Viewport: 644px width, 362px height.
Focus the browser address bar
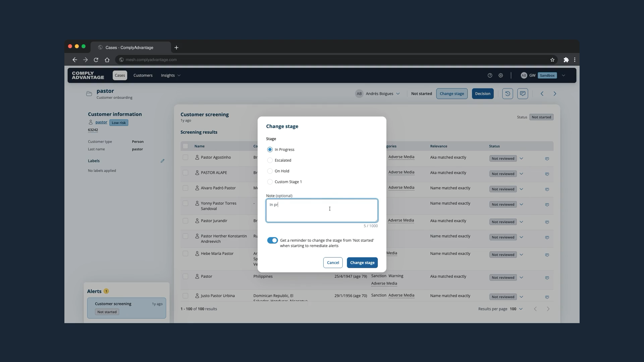(x=335, y=60)
